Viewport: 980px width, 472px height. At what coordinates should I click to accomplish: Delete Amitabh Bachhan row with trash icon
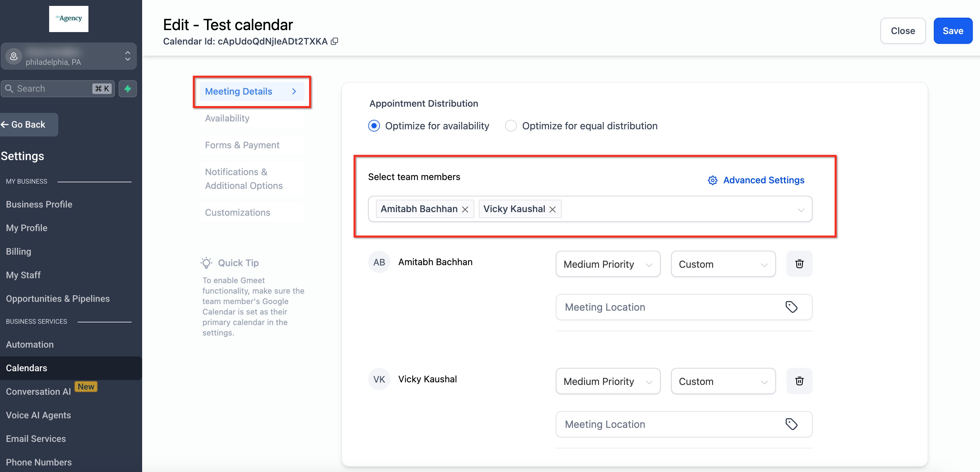click(x=799, y=264)
